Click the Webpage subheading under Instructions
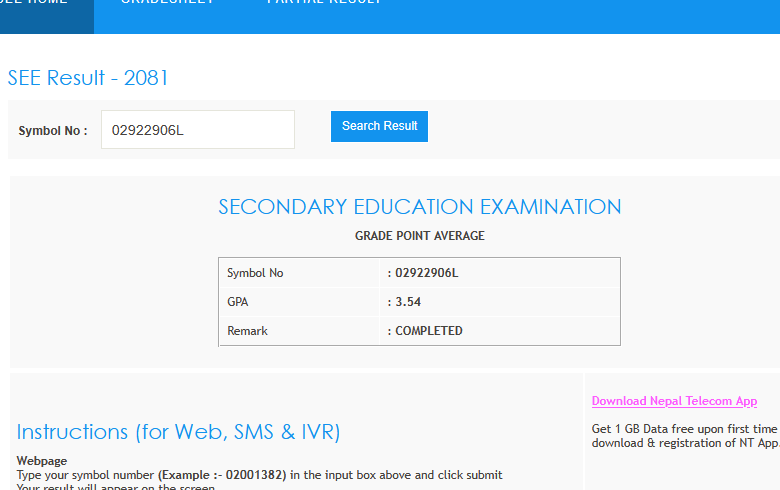Viewport: 780px width, 490px height. (x=42, y=461)
